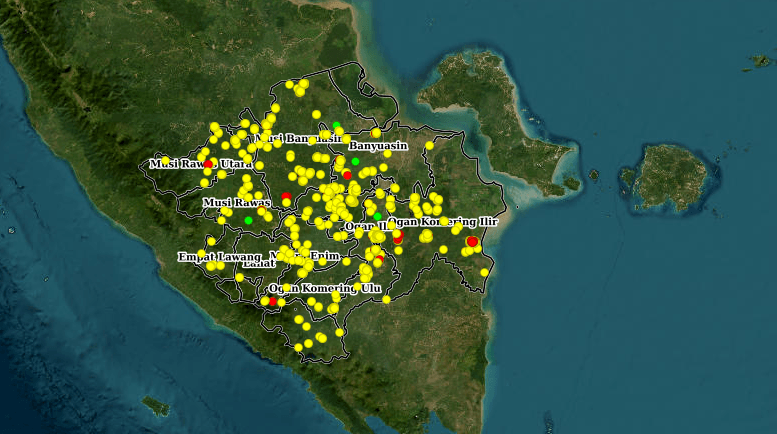Select the Ogan Komering Ilir label
777x434 pixels.
pyautogui.click(x=443, y=221)
